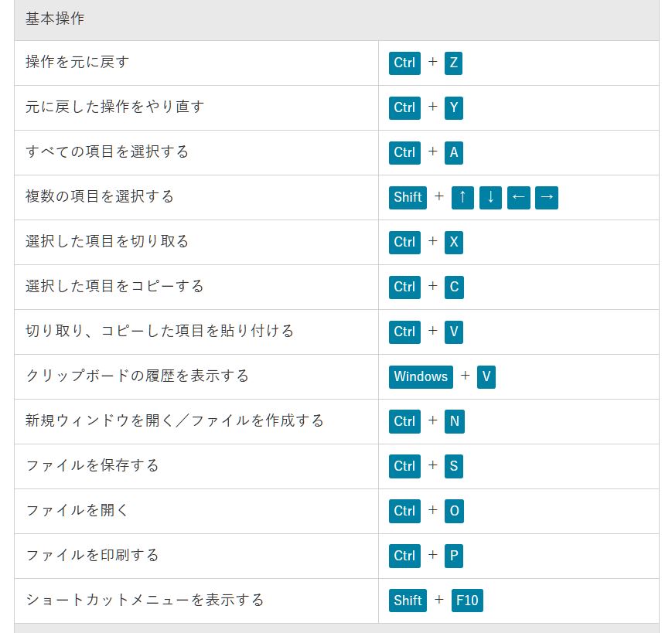Click the left arrow key badge

click(519, 197)
